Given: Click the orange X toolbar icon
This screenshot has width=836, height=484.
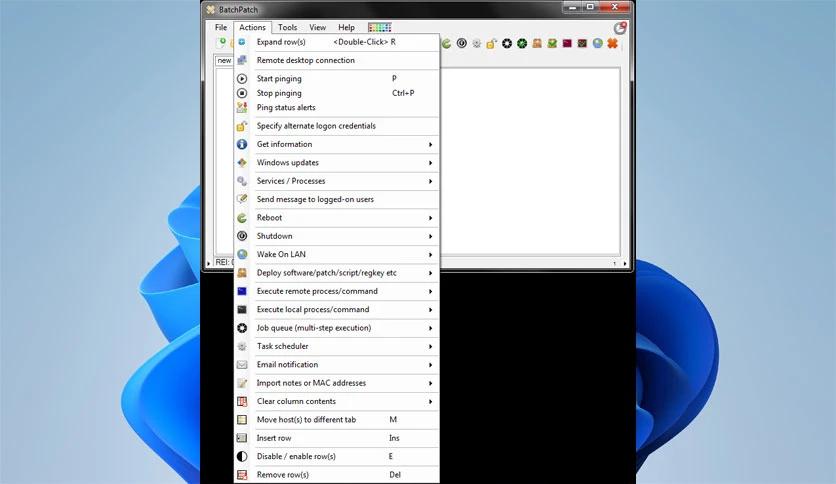Looking at the screenshot, I should tap(613, 44).
